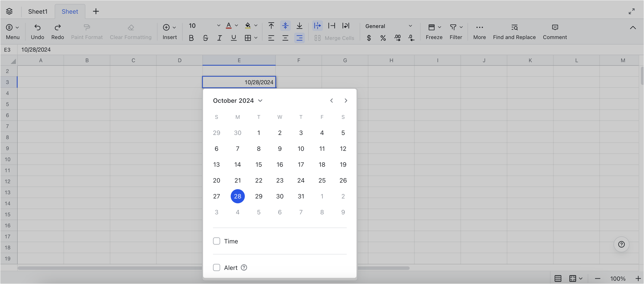The width and height of the screenshot is (644, 284).
Task: Click the Undo arrow icon
Action: [x=37, y=27]
